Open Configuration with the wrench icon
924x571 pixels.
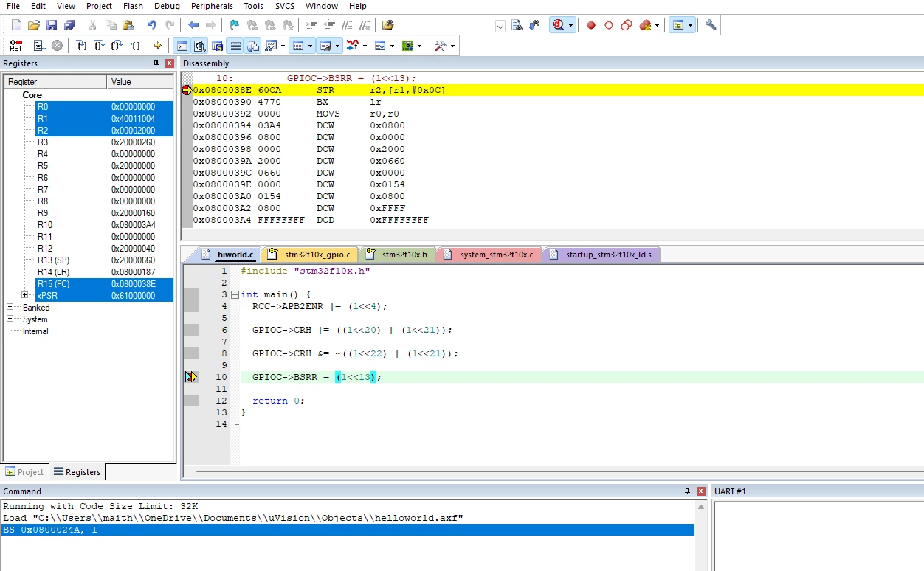711,25
